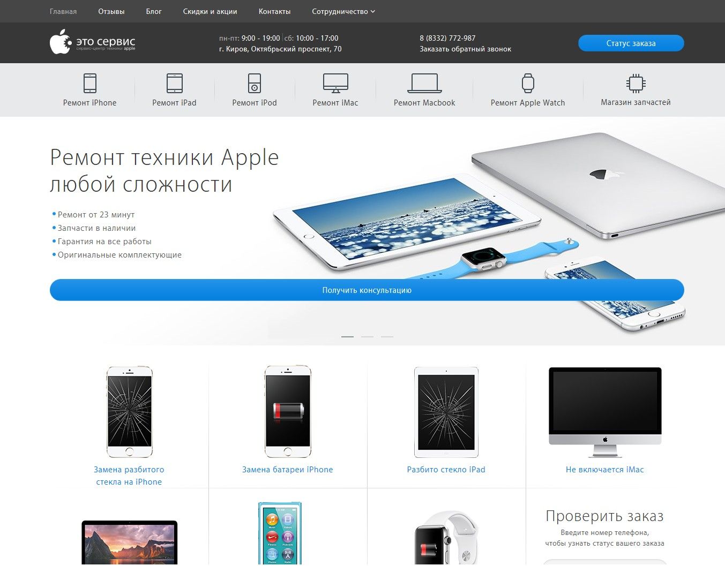Viewport: 725px width, 588px height.
Task: Click the Apple logo of Это сервис
Action: pyautogui.click(x=61, y=42)
